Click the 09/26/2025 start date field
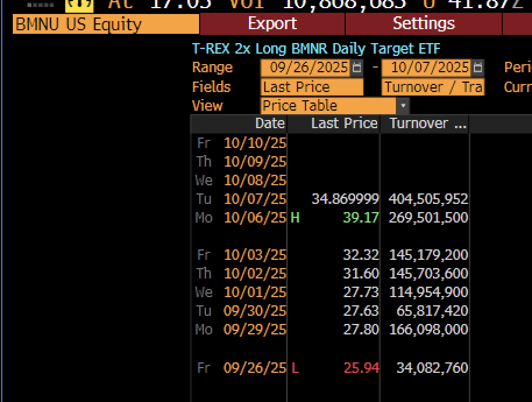The width and height of the screenshot is (532, 402). [x=308, y=68]
